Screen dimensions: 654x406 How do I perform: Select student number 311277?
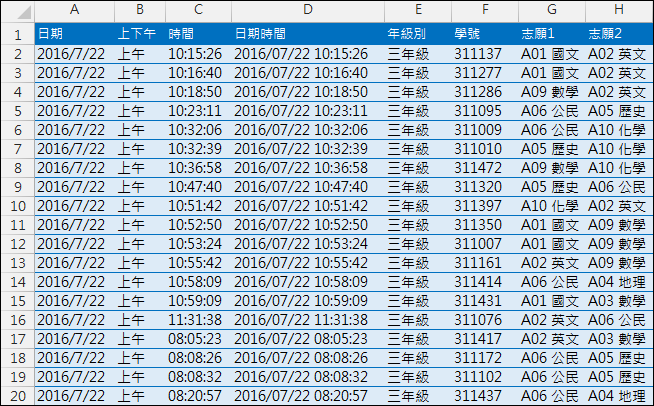click(485, 73)
